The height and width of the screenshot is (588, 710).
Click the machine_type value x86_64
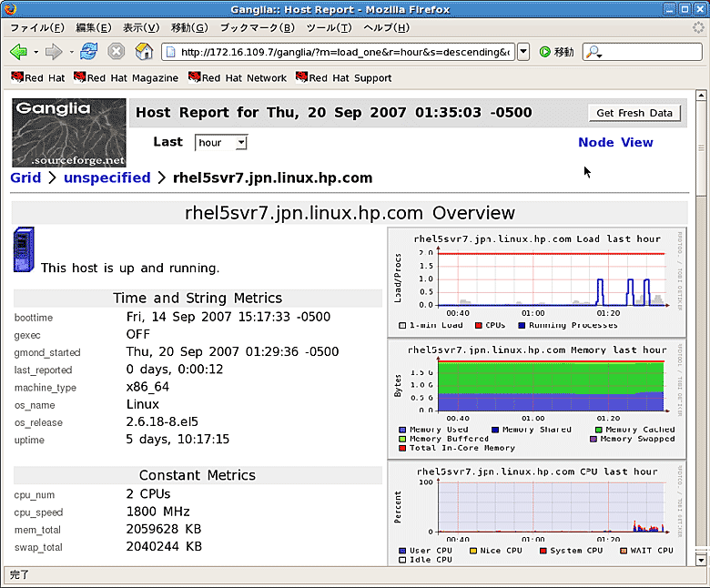pyautogui.click(x=147, y=387)
